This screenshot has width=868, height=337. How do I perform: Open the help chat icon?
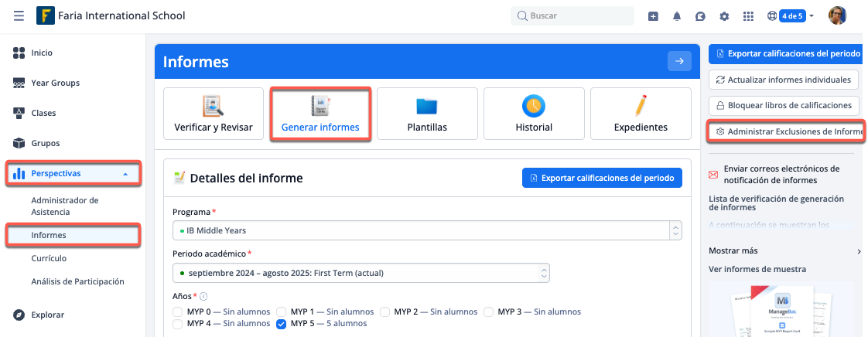pyautogui.click(x=700, y=16)
